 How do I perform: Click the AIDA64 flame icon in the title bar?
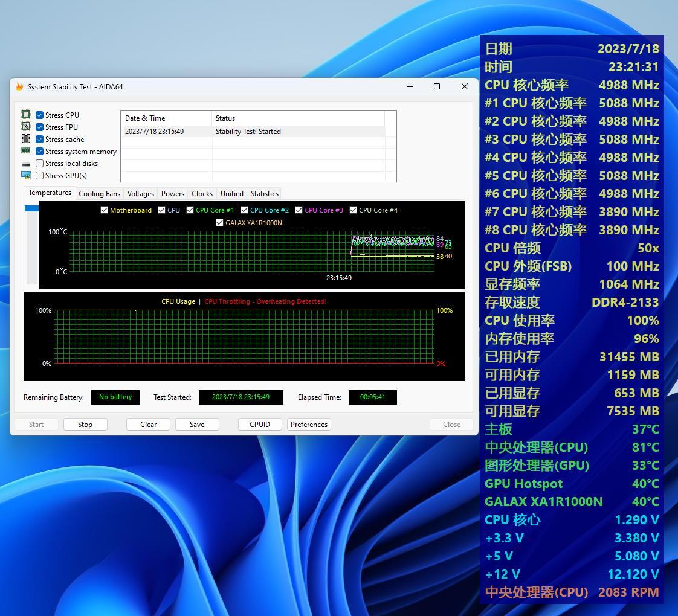19,87
